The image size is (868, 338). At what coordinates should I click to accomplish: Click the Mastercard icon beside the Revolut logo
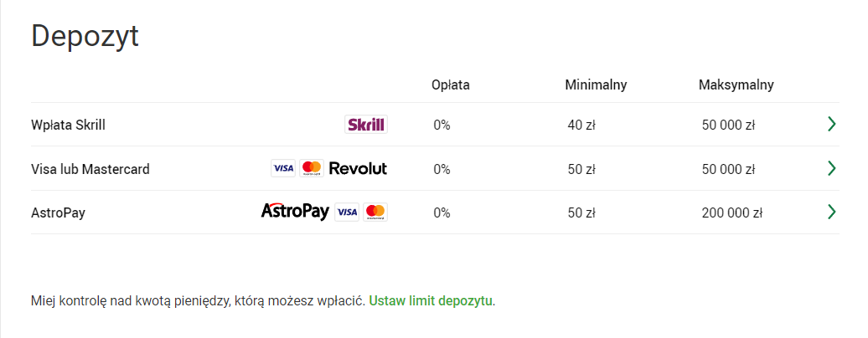point(312,168)
